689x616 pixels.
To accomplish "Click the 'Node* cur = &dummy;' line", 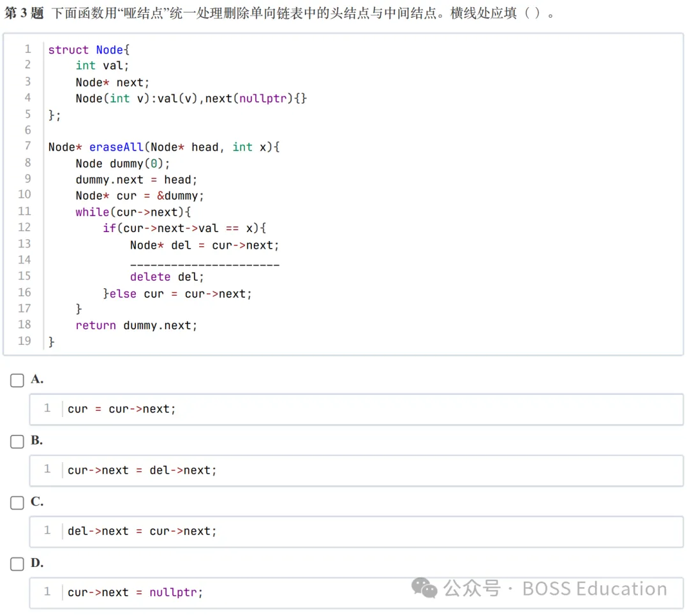I will tap(139, 196).
